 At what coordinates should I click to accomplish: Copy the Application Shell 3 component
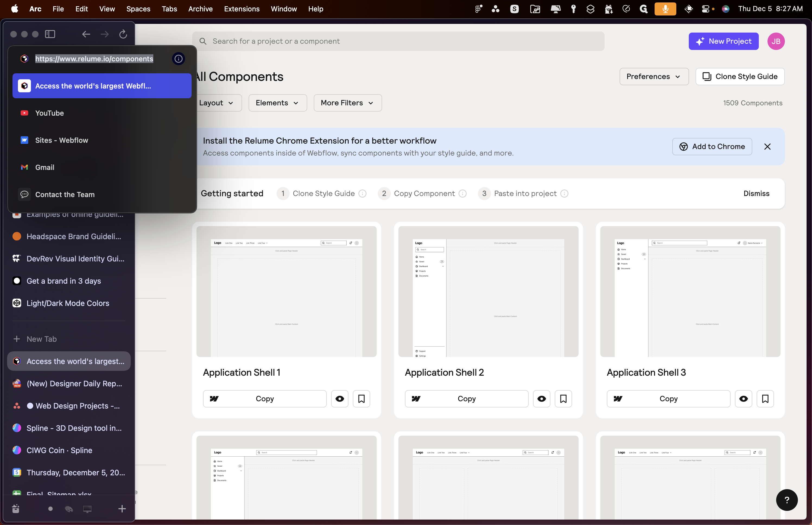point(668,399)
